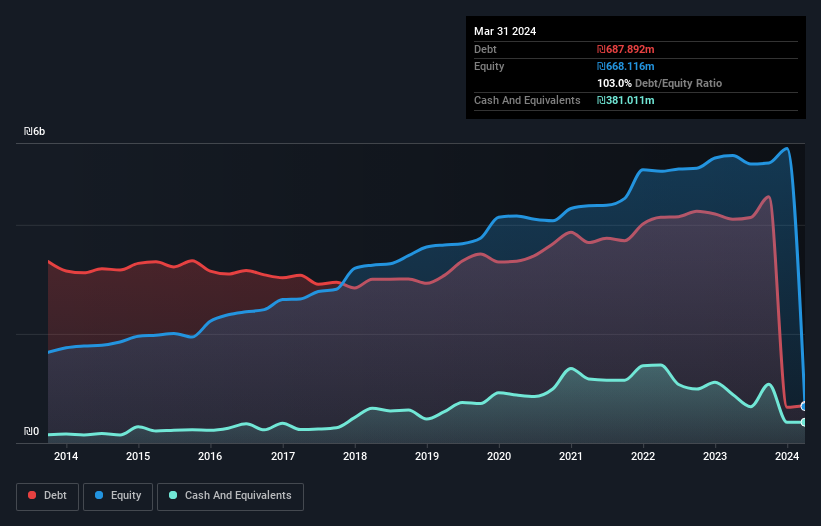Click the 2021 x-axis label
Viewport: 821px width, 526px height.
[571, 456]
